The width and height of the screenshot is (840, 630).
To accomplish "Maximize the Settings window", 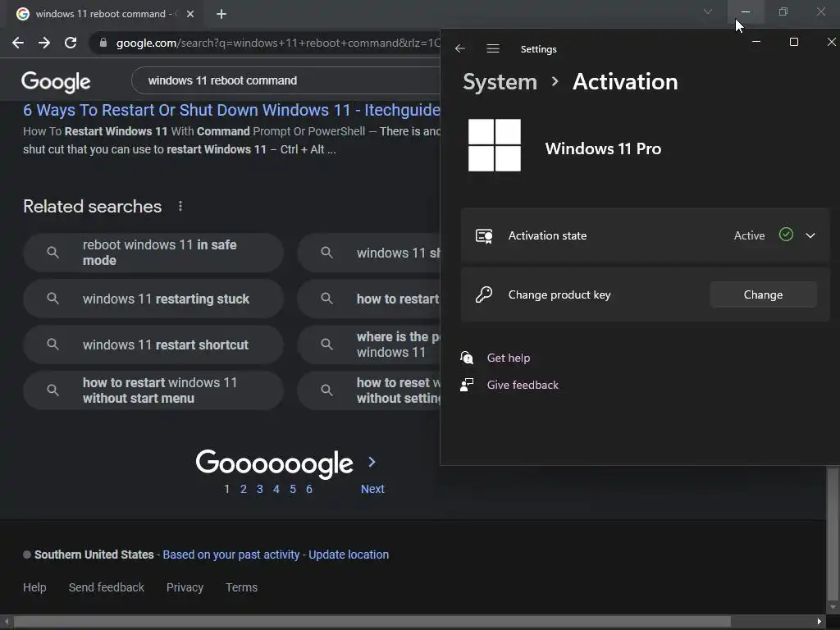I will [794, 42].
